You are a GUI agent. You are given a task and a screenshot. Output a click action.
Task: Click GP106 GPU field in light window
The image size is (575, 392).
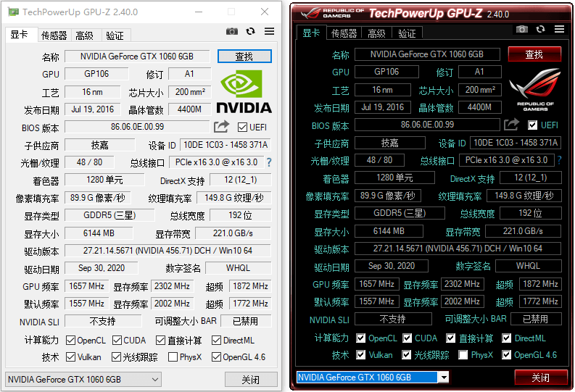click(96, 74)
